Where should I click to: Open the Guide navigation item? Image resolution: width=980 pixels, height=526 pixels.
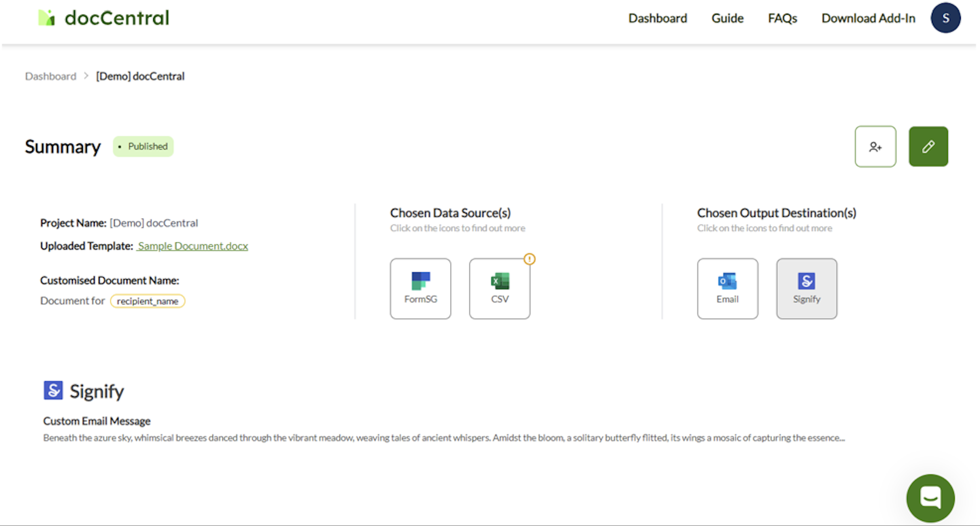[727, 18]
